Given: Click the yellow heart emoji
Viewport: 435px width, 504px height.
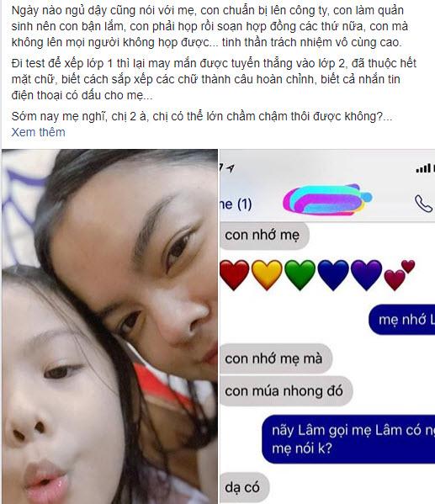Looking at the screenshot, I should coord(267,275).
